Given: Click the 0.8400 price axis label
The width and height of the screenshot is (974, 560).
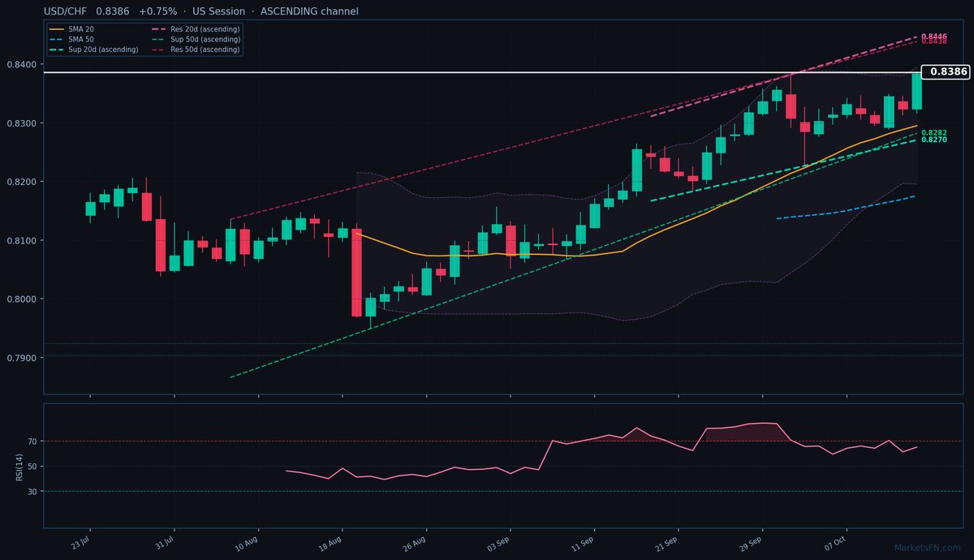Looking at the screenshot, I should coord(22,65).
